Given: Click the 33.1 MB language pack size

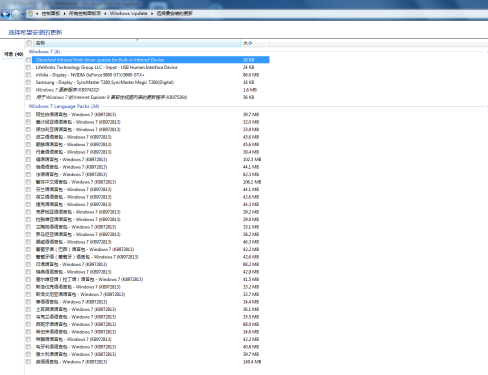Looking at the screenshot, I should click(251, 227).
